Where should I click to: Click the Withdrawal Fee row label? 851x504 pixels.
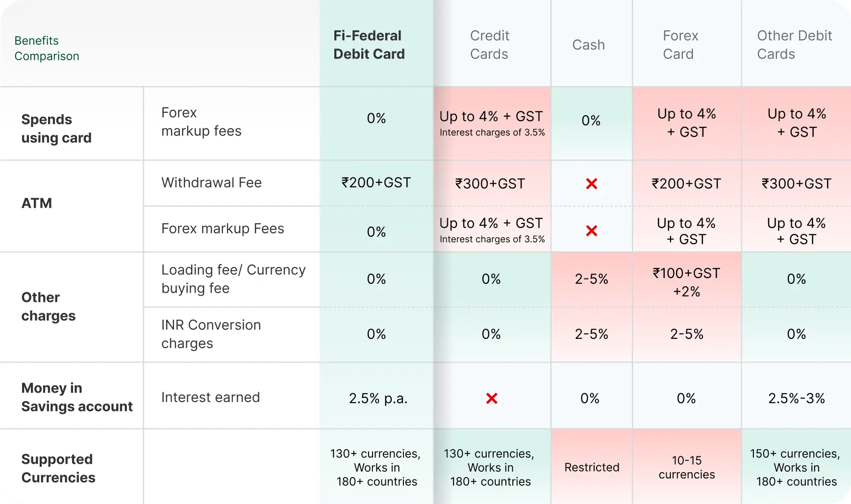point(211,183)
